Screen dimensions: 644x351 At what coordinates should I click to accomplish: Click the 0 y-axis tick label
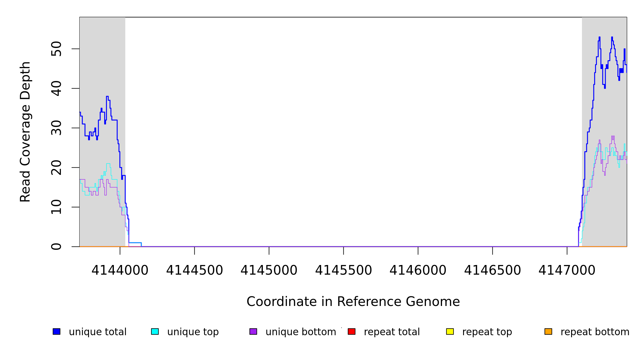[56, 247]
